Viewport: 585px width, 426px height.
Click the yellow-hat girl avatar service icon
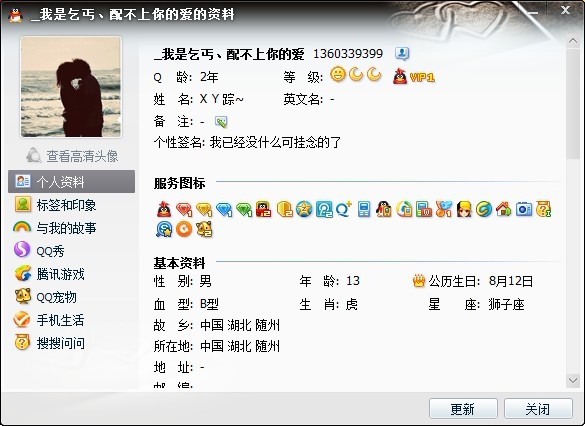tap(464, 209)
